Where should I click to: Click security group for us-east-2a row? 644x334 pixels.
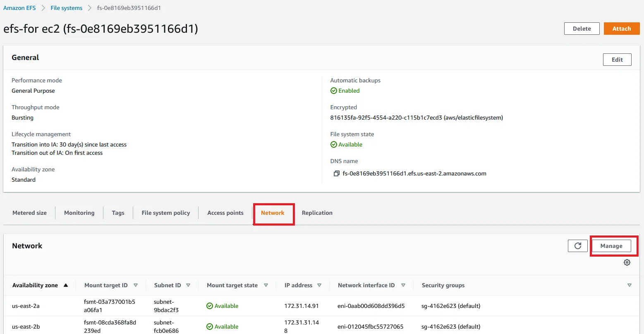[451, 306]
